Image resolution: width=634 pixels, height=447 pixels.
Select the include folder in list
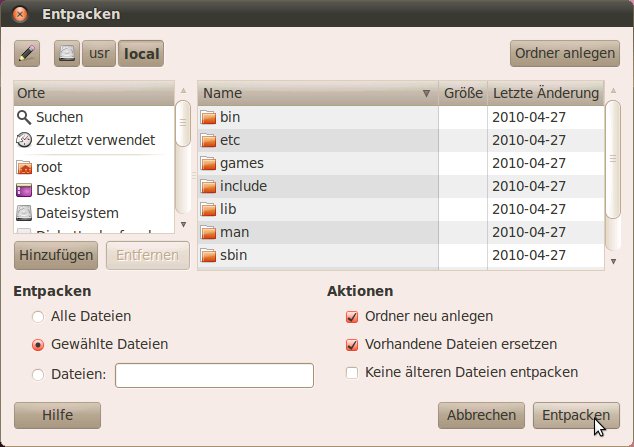point(245,186)
